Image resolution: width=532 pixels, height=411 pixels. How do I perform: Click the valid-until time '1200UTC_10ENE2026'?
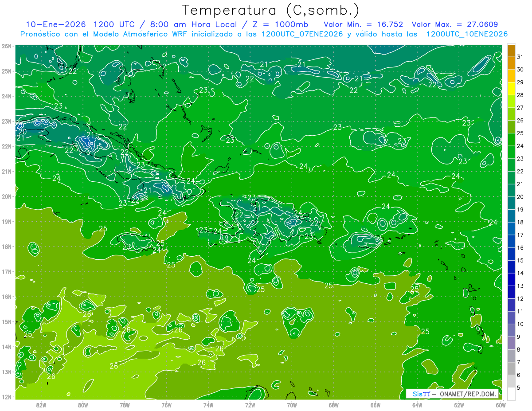click(467, 34)
